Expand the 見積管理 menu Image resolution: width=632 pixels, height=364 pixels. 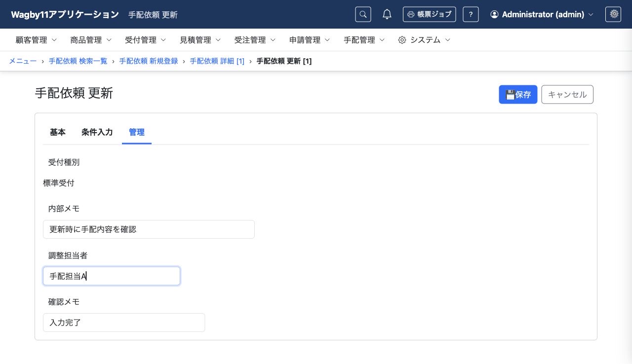click(x=200, y=40)
